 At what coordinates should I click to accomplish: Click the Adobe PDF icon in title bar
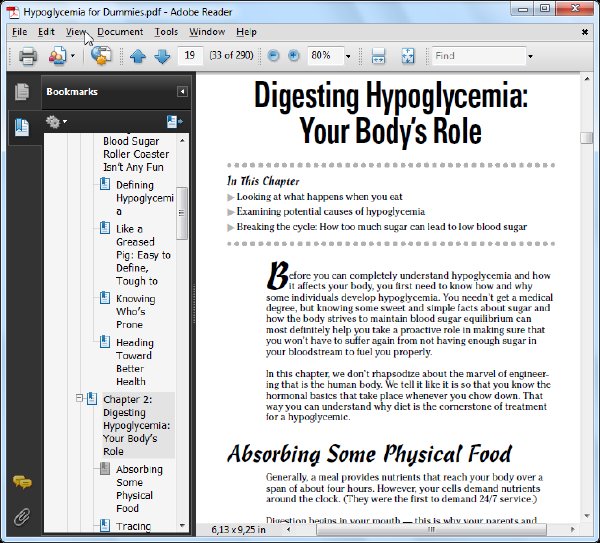click(13, 12)
